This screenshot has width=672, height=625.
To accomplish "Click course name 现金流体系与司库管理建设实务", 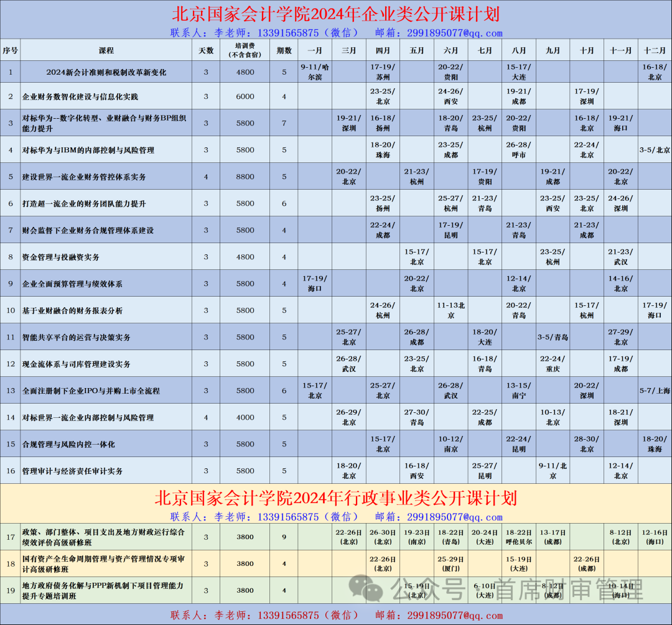I will tap(77, 364).
